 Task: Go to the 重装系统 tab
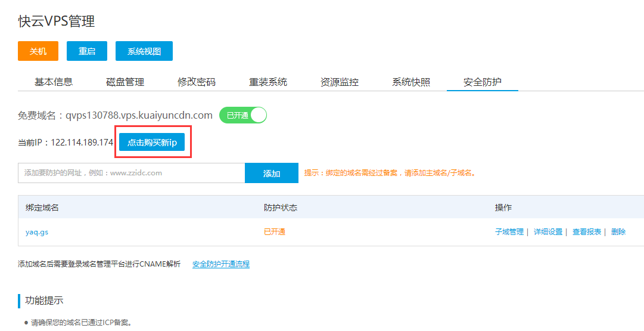click(x=268, y=82)
